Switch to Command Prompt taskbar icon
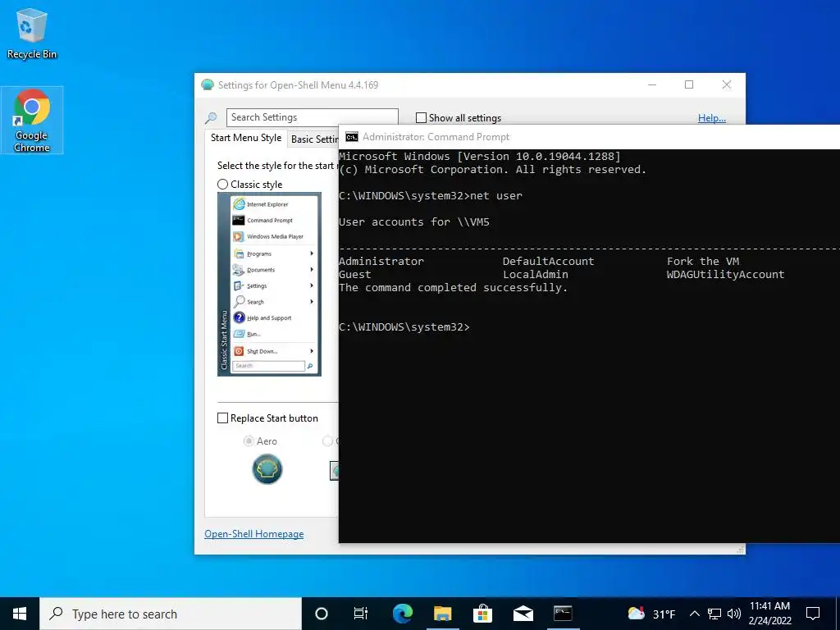Screen dimensions: 840x630 click(563, 614)
